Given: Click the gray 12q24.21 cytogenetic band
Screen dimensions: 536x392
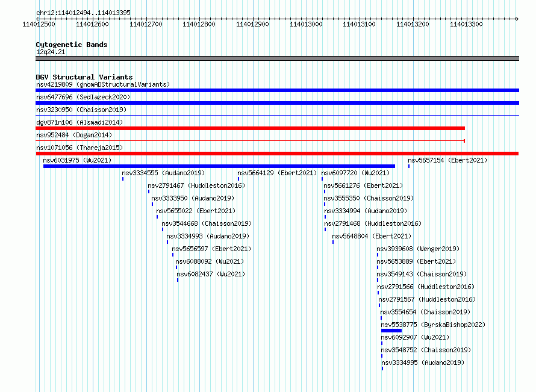Looking at the screenshot, I should click(277, 58).
